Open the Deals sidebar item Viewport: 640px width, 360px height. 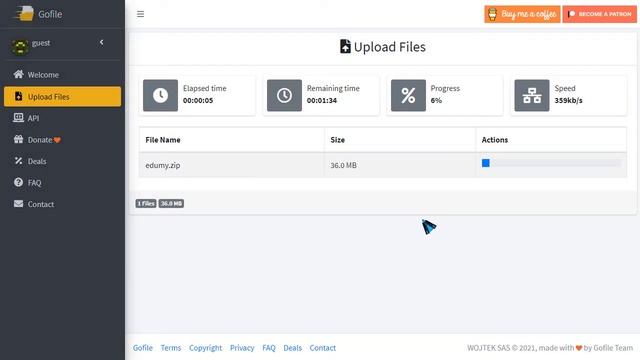tap(62, 161)
